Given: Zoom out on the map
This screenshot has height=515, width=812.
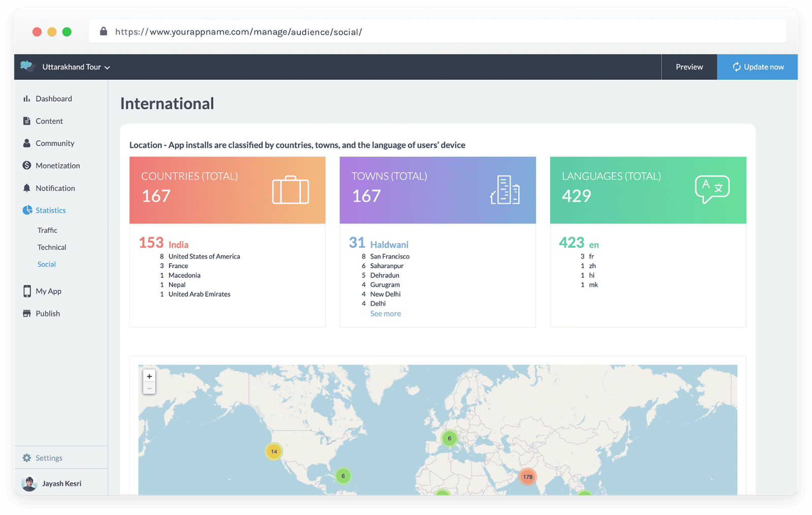Looking at the screenshot, I should (149, 389).
